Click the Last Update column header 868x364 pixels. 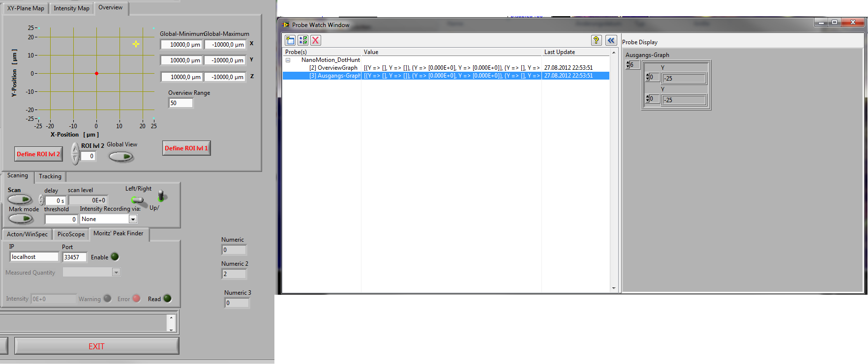tap(575, 52)
